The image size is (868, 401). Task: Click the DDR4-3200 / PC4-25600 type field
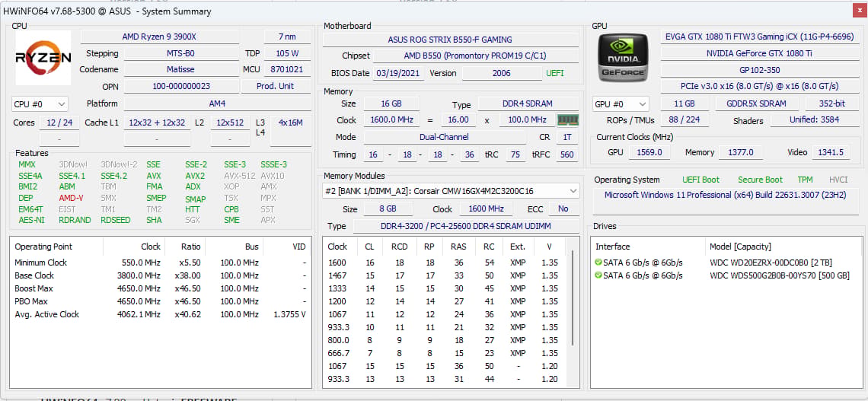click(x=465, y=226)
